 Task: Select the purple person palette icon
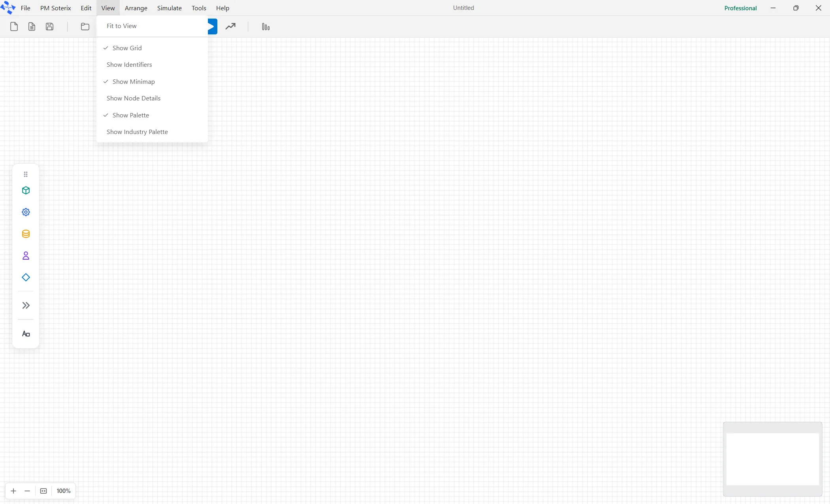pyautogui.click(x=26, y=256)
